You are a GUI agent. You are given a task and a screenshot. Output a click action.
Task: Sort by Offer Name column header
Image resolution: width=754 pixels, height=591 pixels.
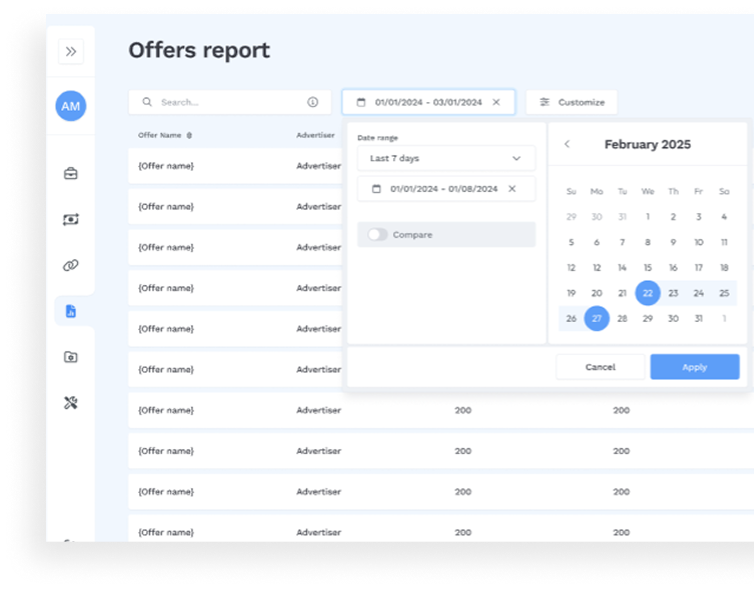161,135
